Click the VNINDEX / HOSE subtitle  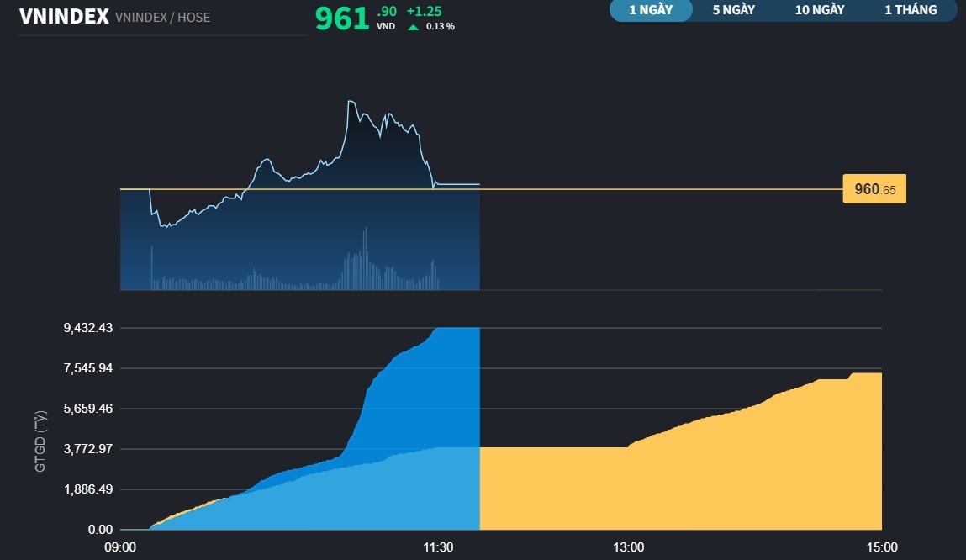(x=162, y=18)
